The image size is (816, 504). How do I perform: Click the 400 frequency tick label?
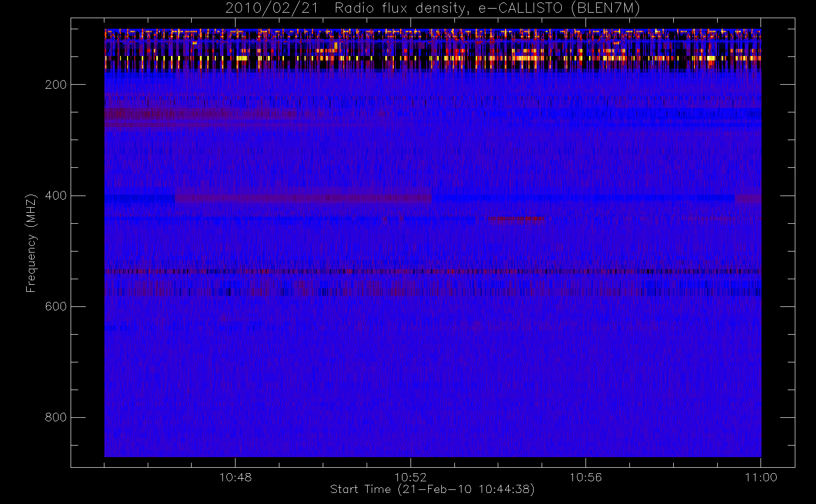pos(55,196)
